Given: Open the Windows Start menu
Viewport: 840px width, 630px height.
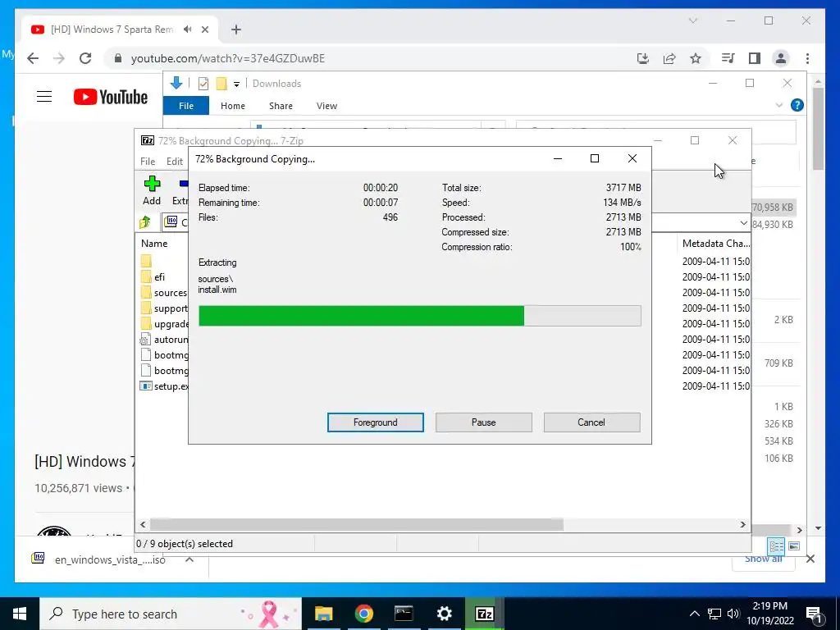Looking at the screenshot, I should click(x=20, y=614).
